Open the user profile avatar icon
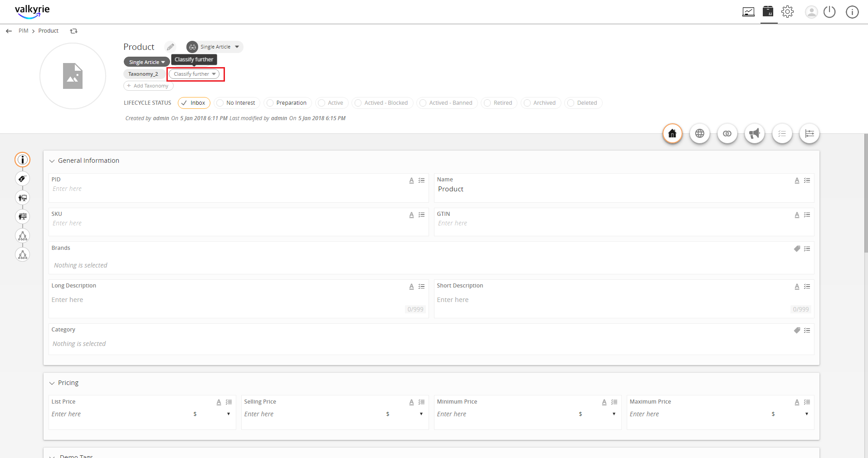 pyautogui.click(x=811, y=12)
